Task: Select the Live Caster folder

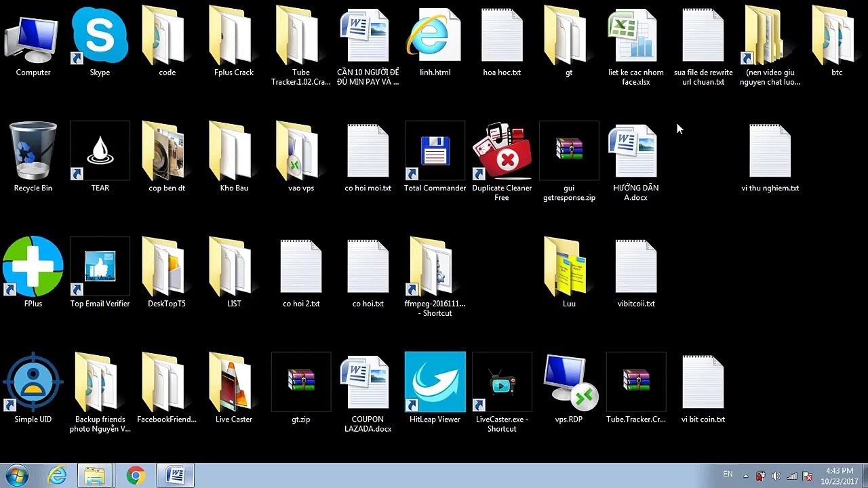Action: 234,389
